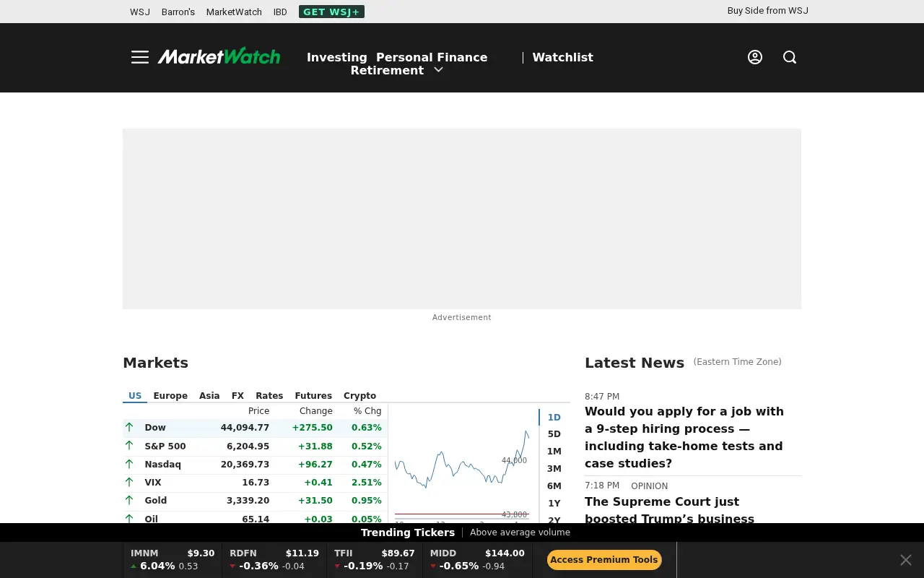This screenshot has height=578, width=924.
Task: Open the TFII trending ticker
Action: click(375, 560)
